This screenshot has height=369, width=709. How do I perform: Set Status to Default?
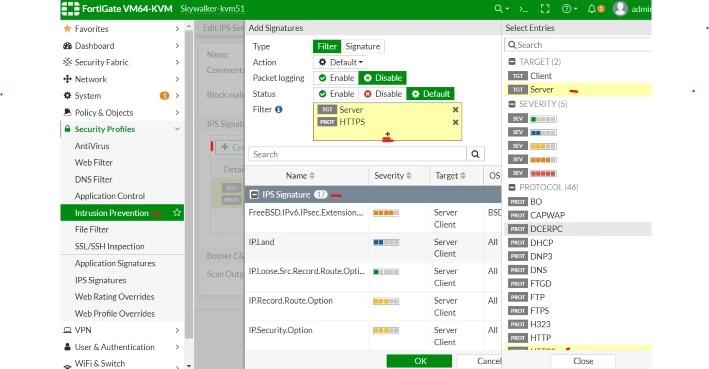(430, 94)
